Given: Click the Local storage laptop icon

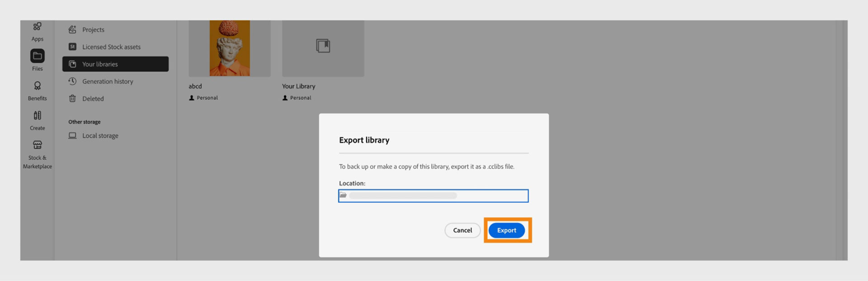Looking at the screenshot, I should point(72,135).
